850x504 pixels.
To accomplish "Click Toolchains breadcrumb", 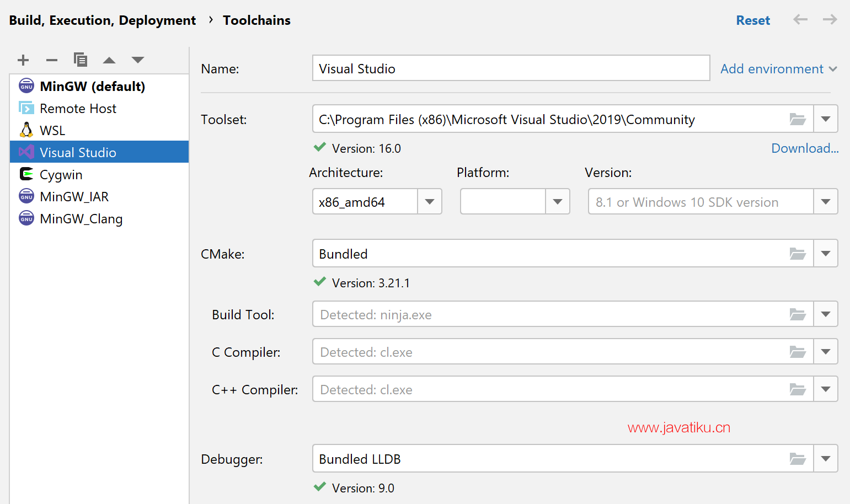I will [256, 20].
